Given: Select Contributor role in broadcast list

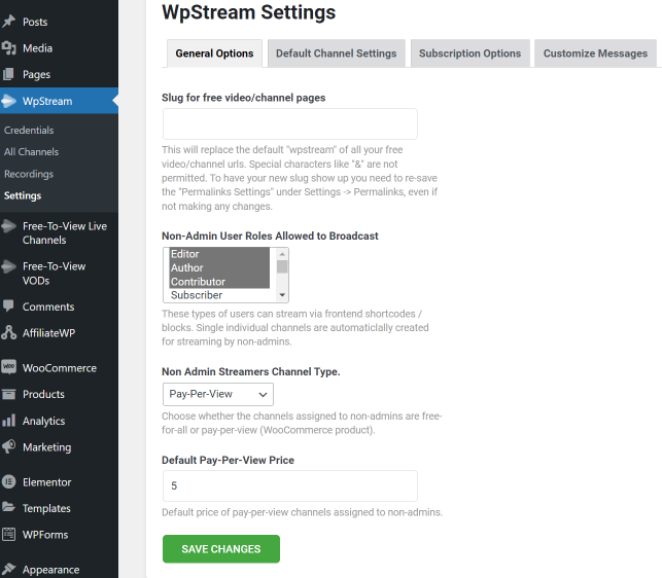Looking at the screenshot, I should [220, 282].
